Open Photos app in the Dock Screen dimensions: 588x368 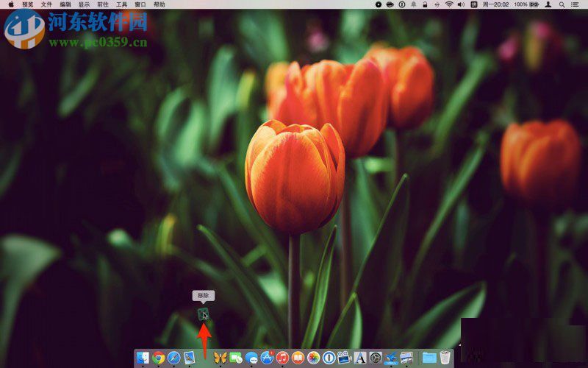[x=314, y=358]
